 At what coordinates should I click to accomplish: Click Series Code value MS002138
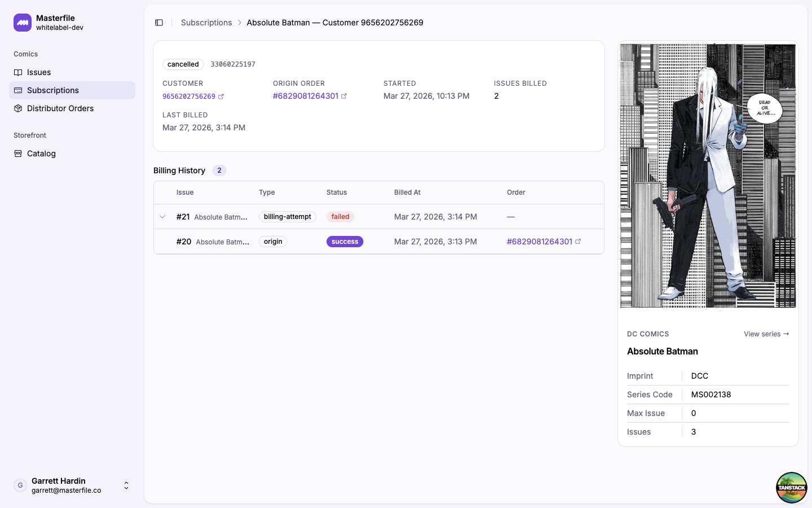711,395
